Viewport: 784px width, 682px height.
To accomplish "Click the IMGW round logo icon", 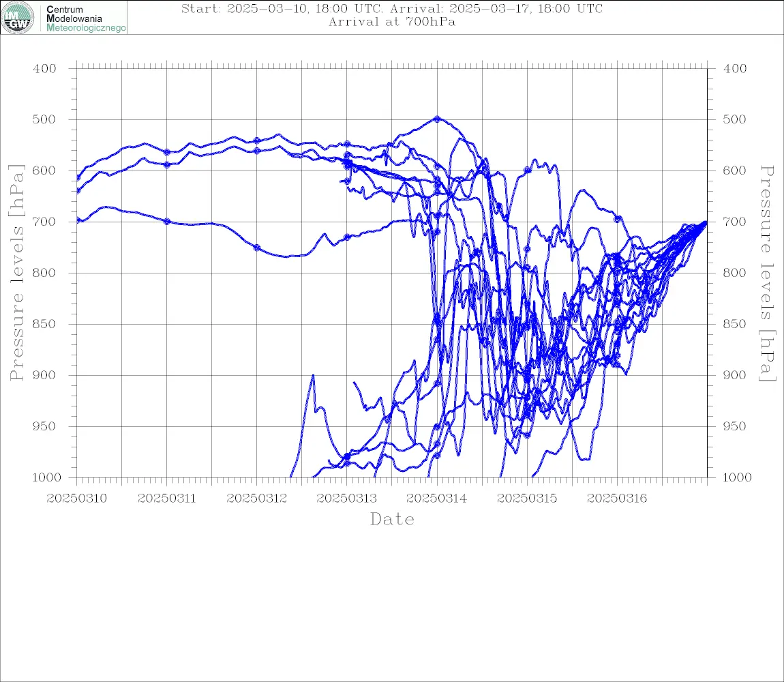I will 18,18.
